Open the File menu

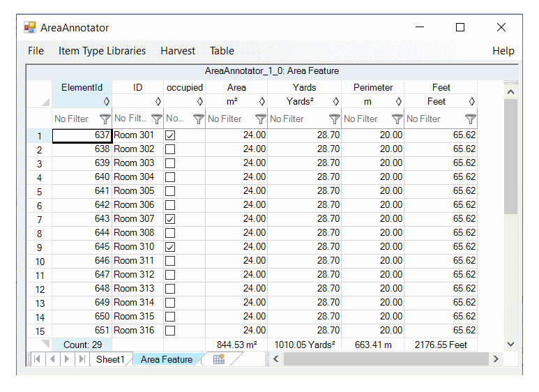36,51
